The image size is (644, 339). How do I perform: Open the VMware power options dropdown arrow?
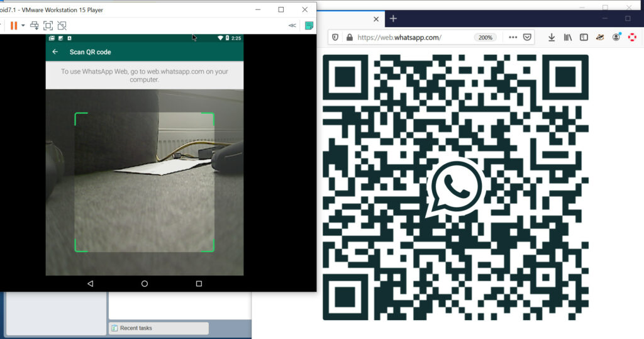pos(23,26)
